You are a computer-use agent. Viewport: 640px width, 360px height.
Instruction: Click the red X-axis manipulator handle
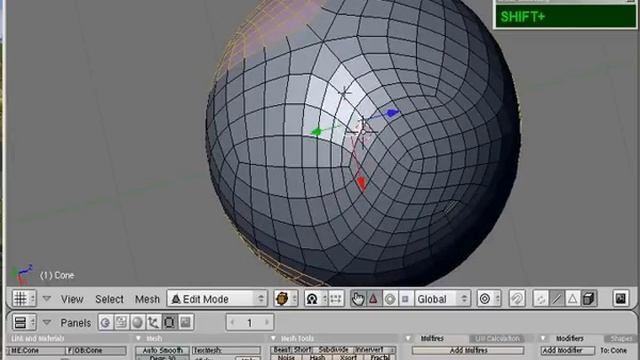pyautogui.click(x=361, y=183)
